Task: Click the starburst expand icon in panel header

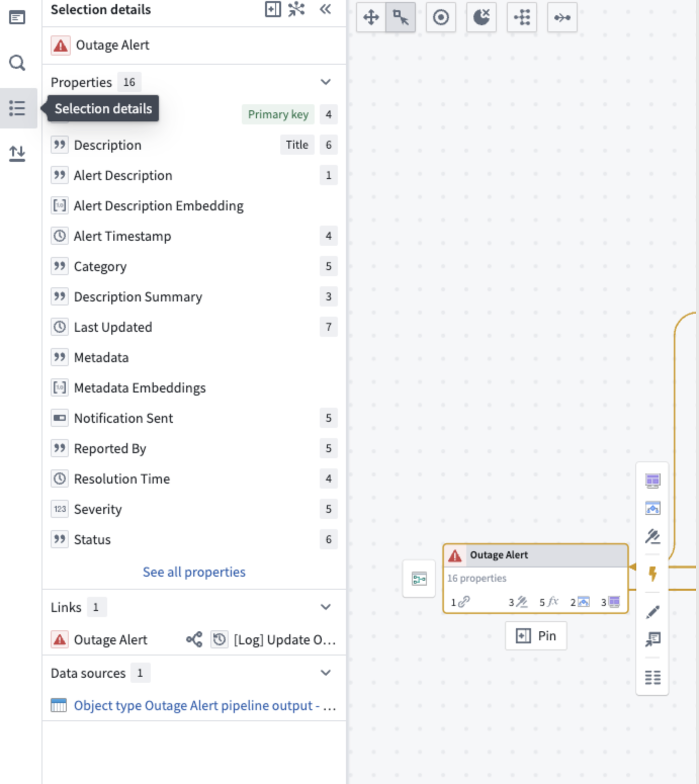Action: tap(297, 9)
